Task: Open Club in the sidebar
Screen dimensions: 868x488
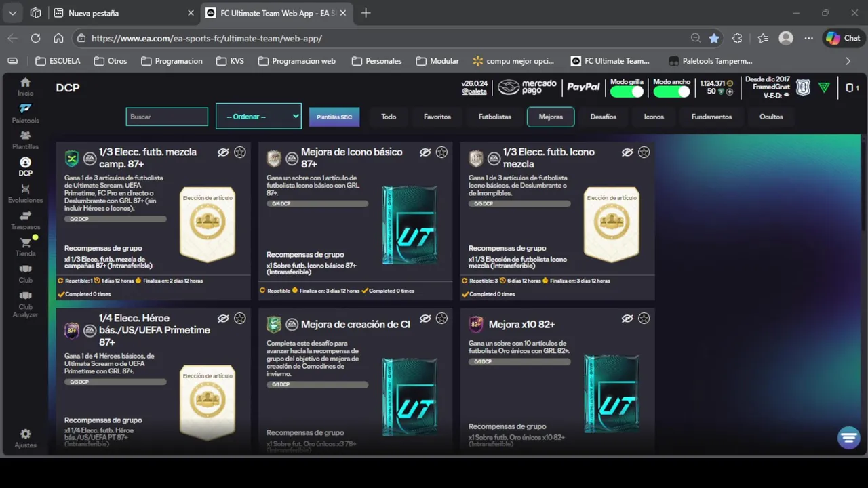Action: click(25, 274)
